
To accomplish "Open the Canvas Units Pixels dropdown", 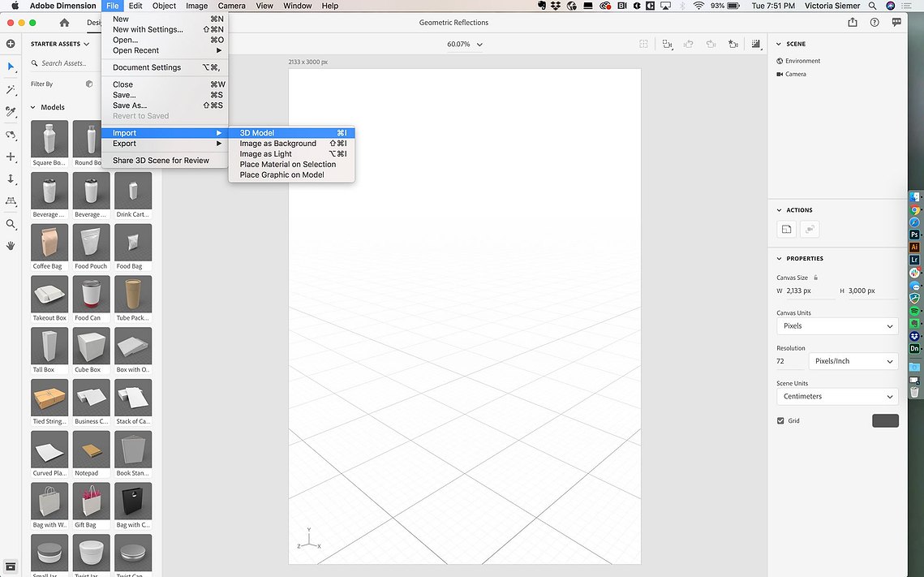I will [837, 326].
